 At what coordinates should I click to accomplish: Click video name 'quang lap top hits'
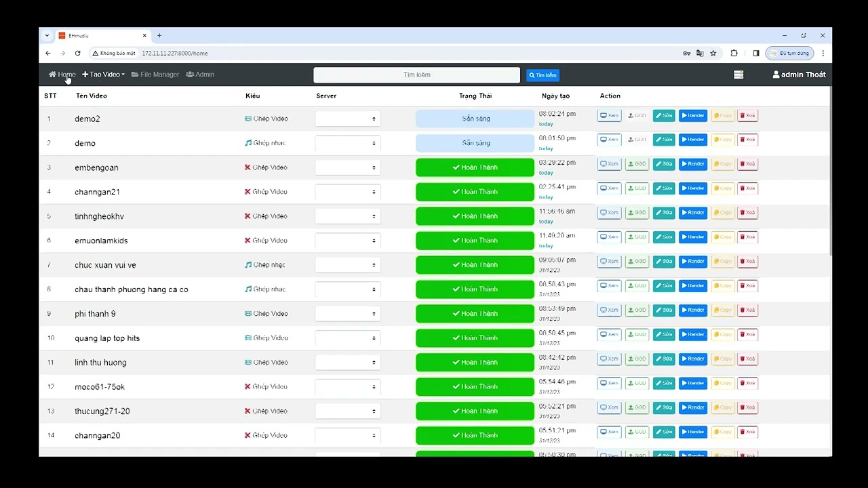(107, 338)
